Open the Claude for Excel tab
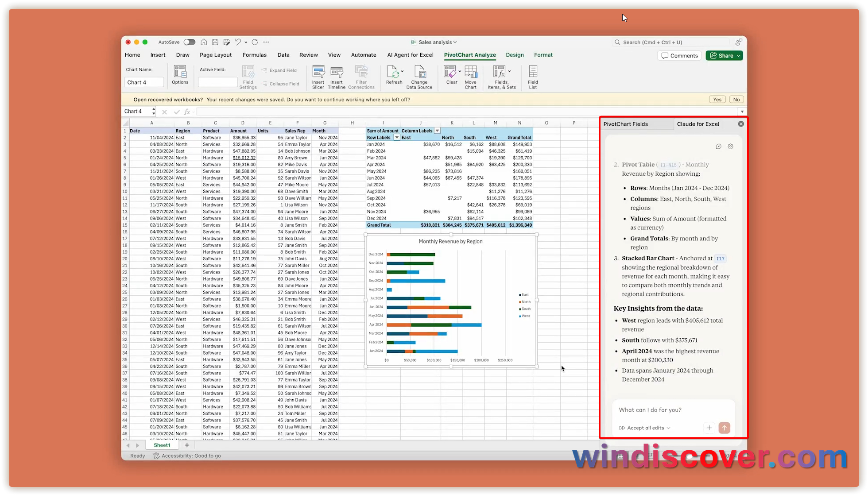Viewport: 868px width, 498px height. (x=699, y=124)
